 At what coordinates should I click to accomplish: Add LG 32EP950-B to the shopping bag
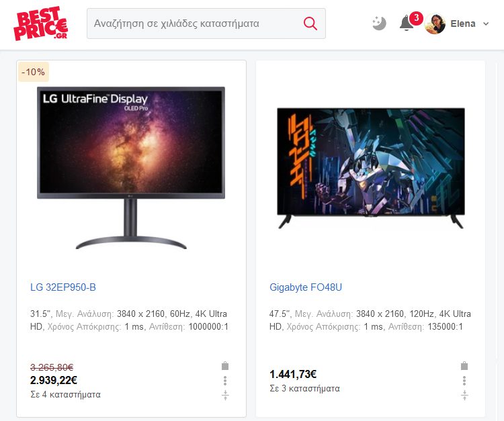pos(225,365)
